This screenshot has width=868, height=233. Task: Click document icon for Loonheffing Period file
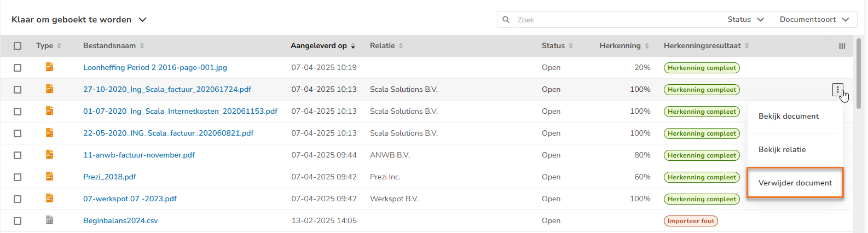click(x=49, y=67)
